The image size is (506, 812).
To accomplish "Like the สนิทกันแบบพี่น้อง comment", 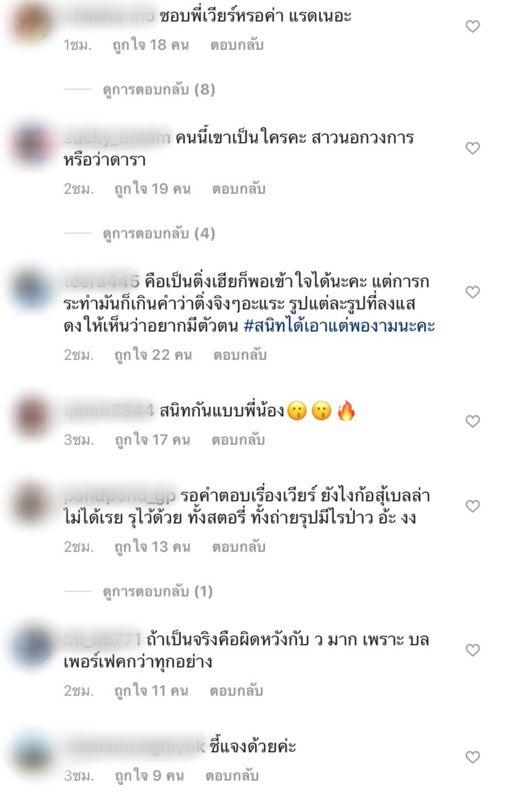I will tap(472, 422).
